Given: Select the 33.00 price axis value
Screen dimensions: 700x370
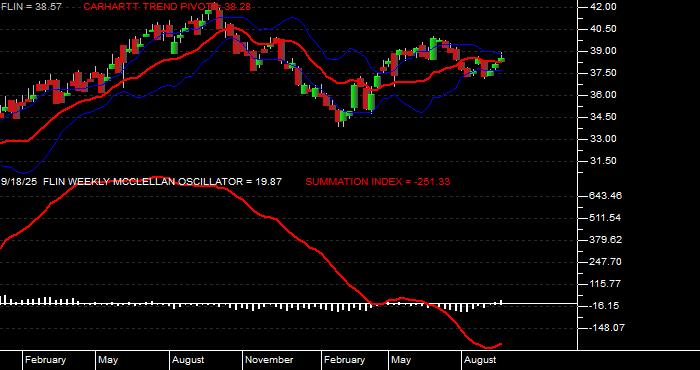Looking at the screenshot, I should [x=604, y=139].
